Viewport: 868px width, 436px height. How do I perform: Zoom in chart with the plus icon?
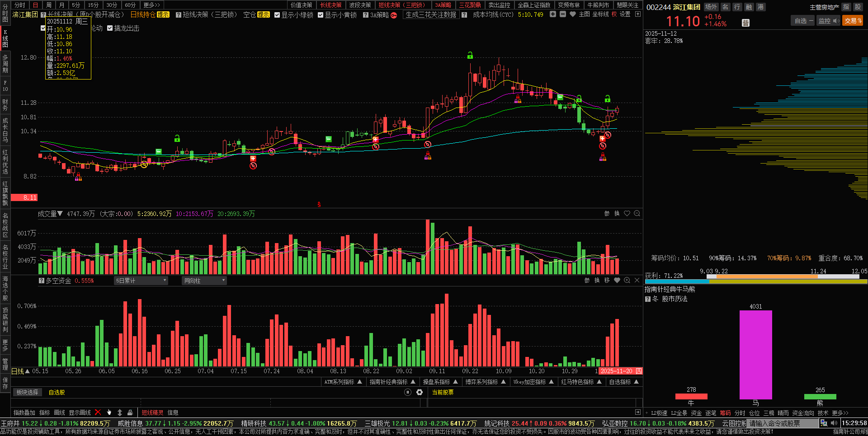point(553,14)
